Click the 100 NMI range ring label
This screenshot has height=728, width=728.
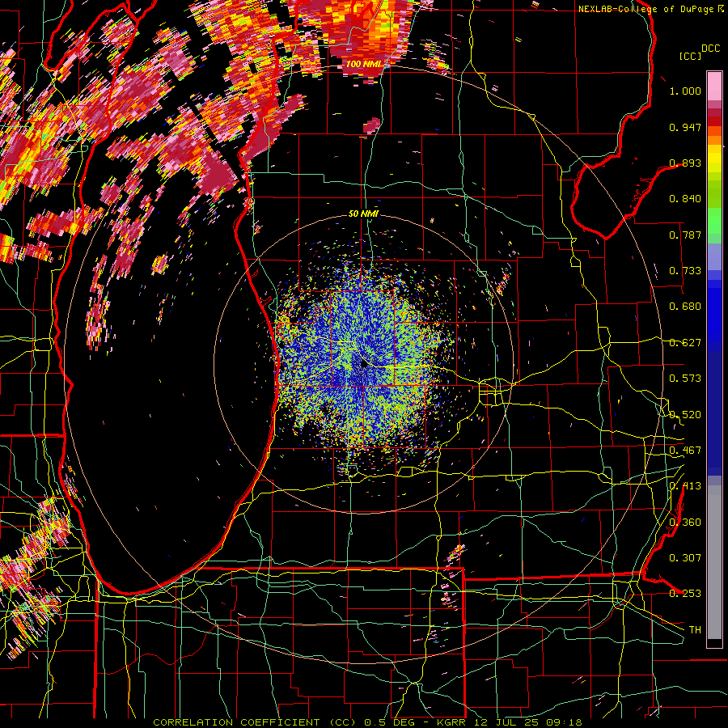click(x=363, y=64)
